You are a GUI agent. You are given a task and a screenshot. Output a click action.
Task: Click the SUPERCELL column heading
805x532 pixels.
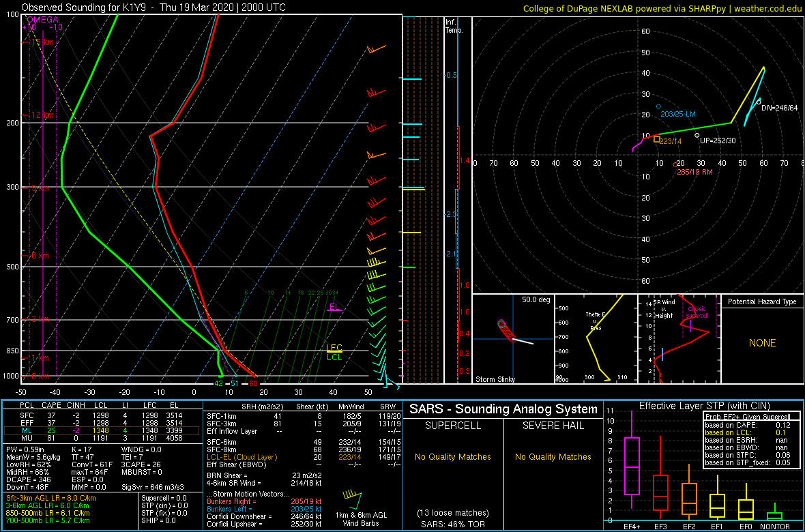(453, 426)
